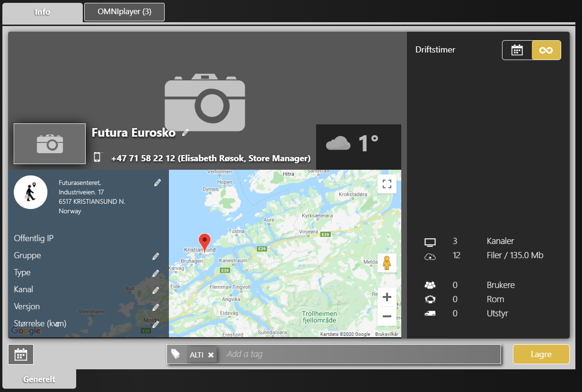The image size is (582, 392).
Task: Open the OMNIplayer (3) tab
Action: coord(124,12)
